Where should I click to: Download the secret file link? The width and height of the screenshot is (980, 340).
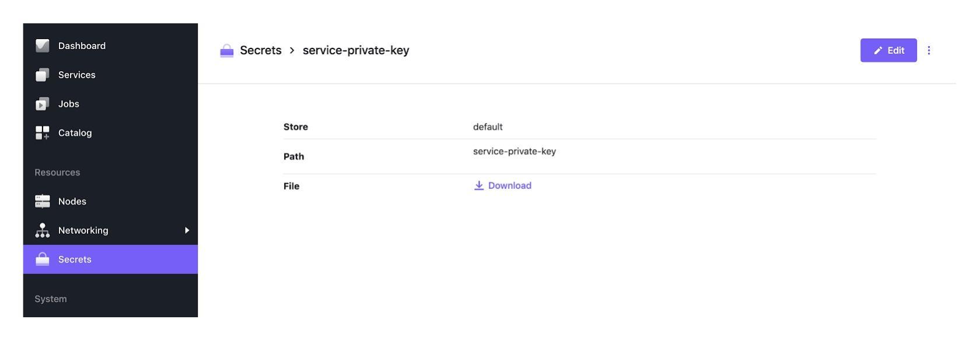[x=503, y=185]
